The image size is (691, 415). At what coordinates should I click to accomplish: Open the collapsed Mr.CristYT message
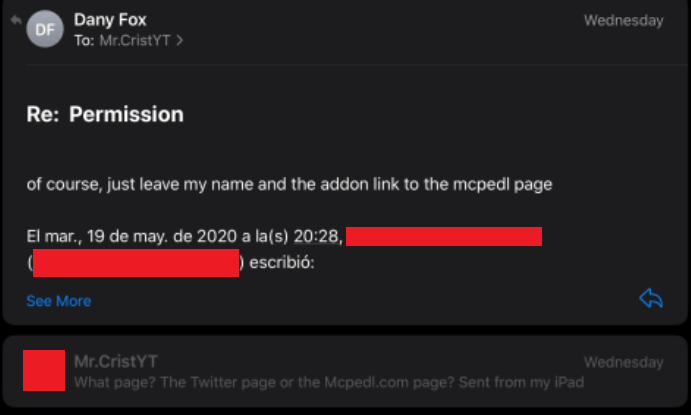pos(345,371)
